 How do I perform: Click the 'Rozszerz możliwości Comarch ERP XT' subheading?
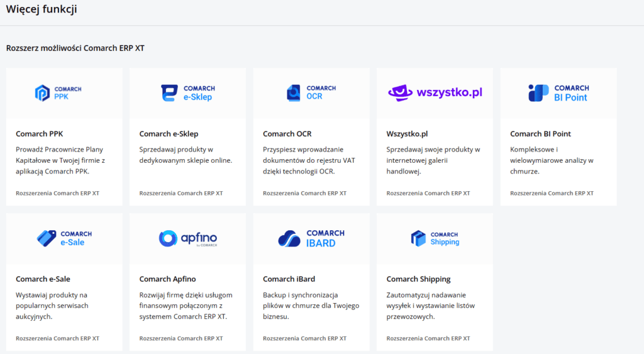pyautogui.click(x=75, y=48)
